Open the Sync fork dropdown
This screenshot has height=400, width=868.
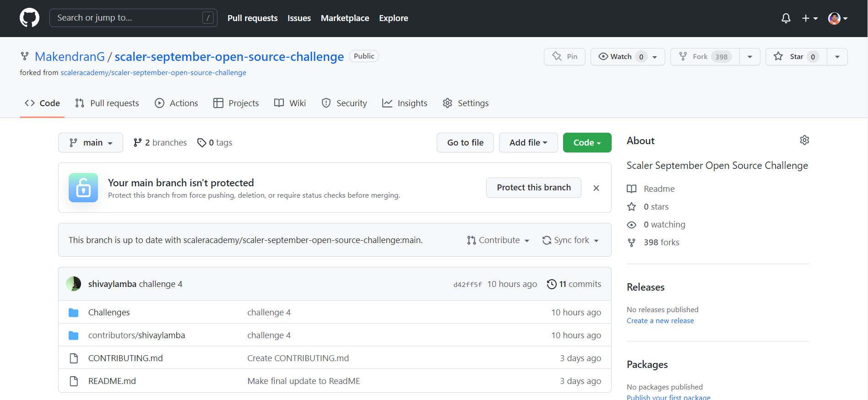click(570, 240)
